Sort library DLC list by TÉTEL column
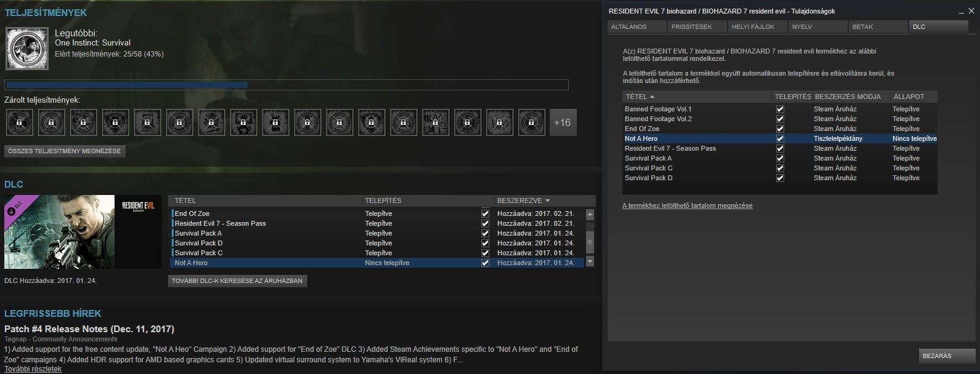This screenshot has height=374, width=980. 265,201
